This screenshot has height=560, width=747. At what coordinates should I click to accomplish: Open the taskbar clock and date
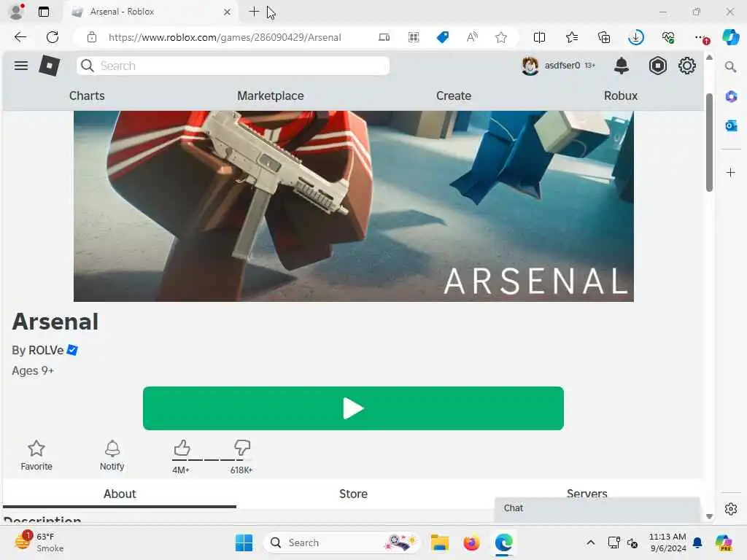coord(667,542)
